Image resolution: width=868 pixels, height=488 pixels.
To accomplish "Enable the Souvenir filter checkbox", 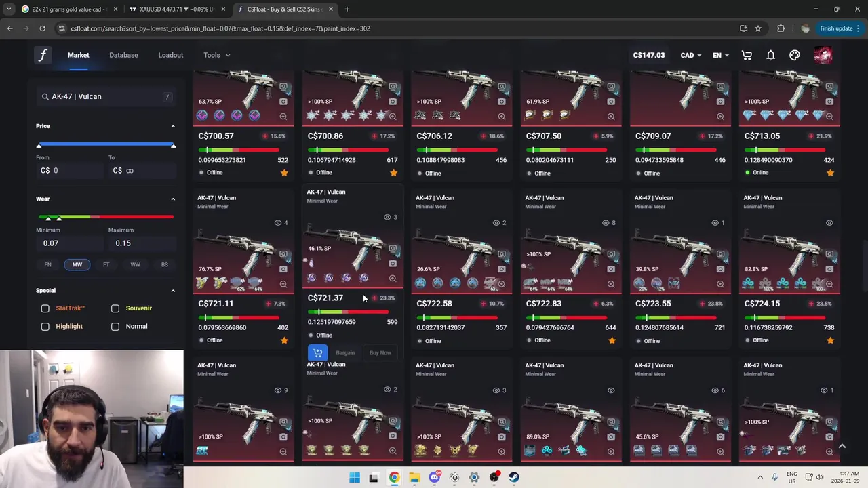I will pos(115,308).
